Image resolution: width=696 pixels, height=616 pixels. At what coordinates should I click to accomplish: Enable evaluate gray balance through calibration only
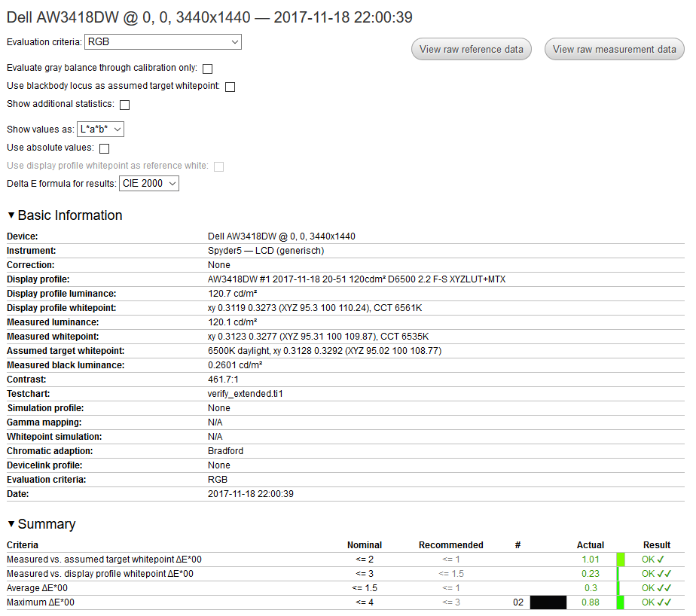pyautogui.click(x=207, y=69)
